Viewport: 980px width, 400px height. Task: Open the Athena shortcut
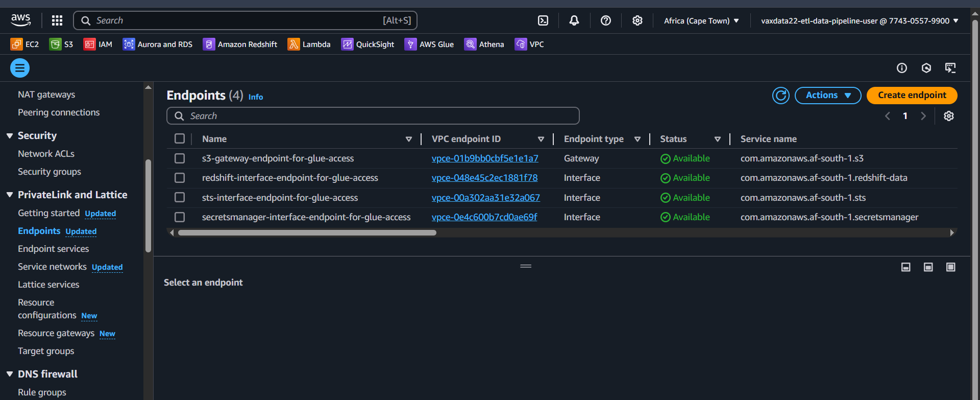click(x=484, y=44)
